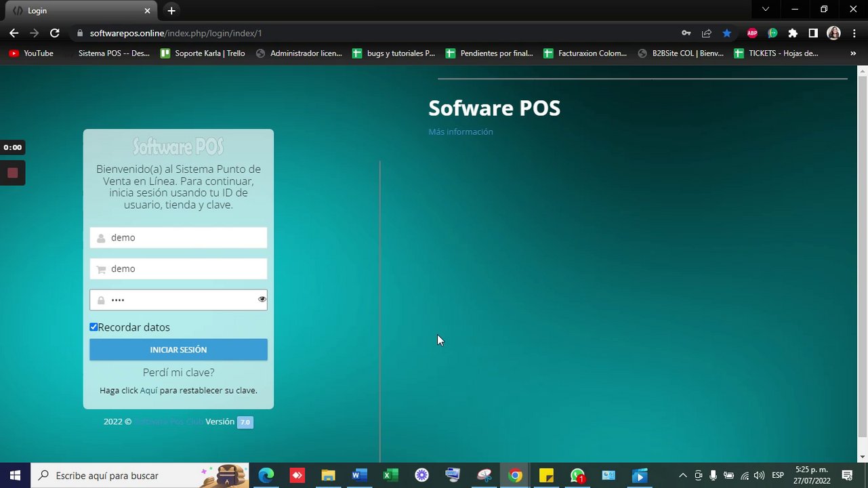Toggle the bookmark star
This screenshot has height=488, width=868.
point(727,33)
